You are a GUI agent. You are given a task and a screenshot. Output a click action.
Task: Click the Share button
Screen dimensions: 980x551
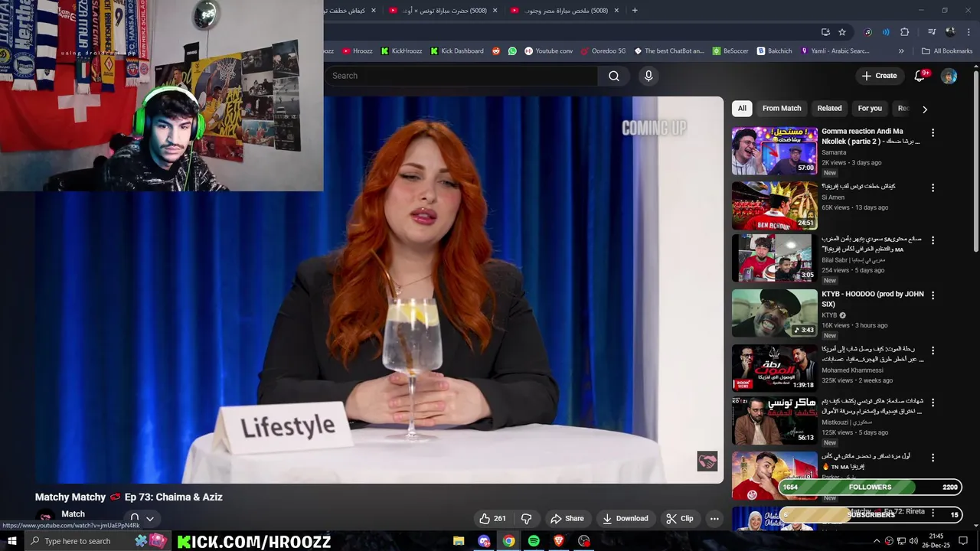point(567,518)
